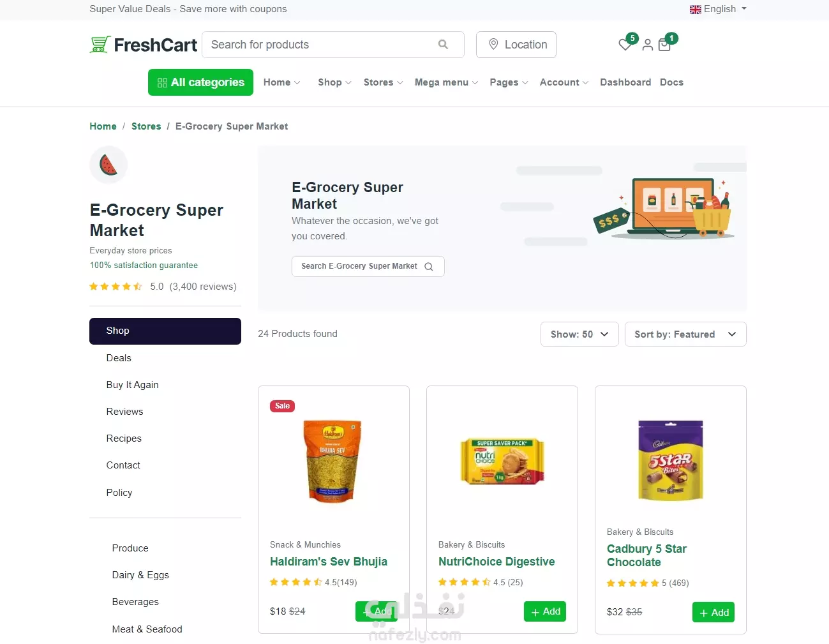Open the English language dropdown
Image resolution: width=829 pixels, height=644 pixels.
click(x=718, y=9)
